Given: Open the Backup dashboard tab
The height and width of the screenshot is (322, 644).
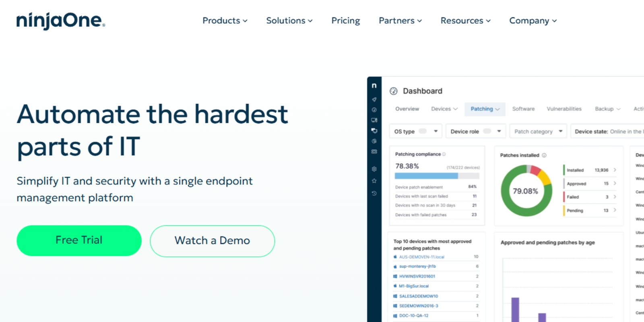Looking at the screenshot, I should click(608, 109).
